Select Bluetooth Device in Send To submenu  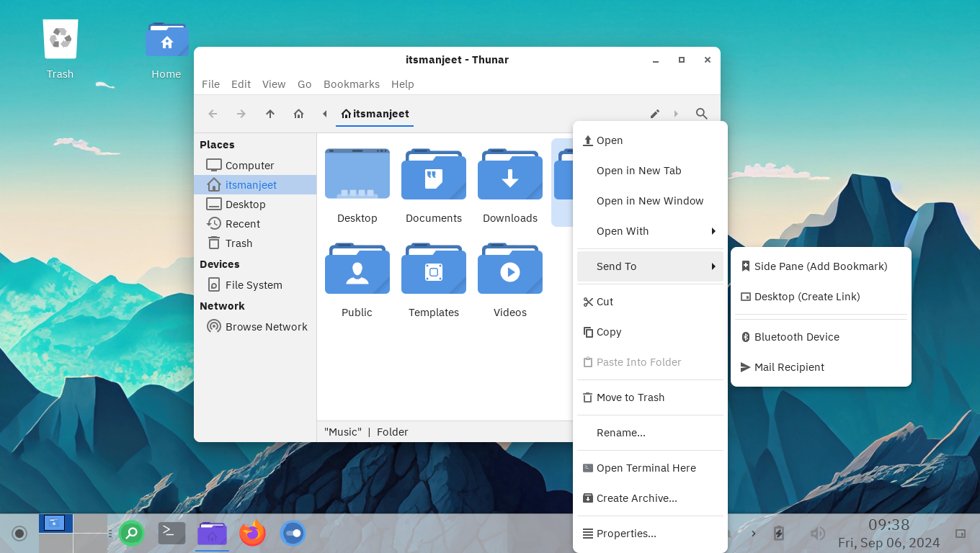click(x=796, y=337)
